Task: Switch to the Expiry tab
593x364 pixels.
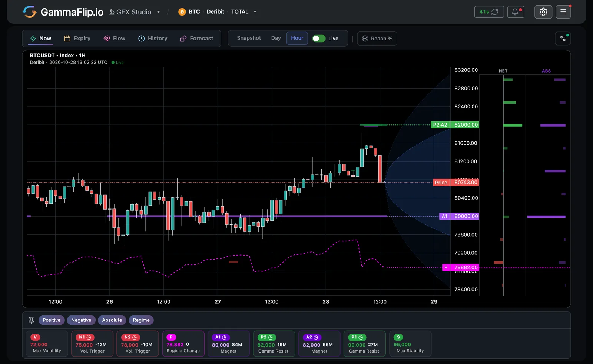Action: pos(77,38)
